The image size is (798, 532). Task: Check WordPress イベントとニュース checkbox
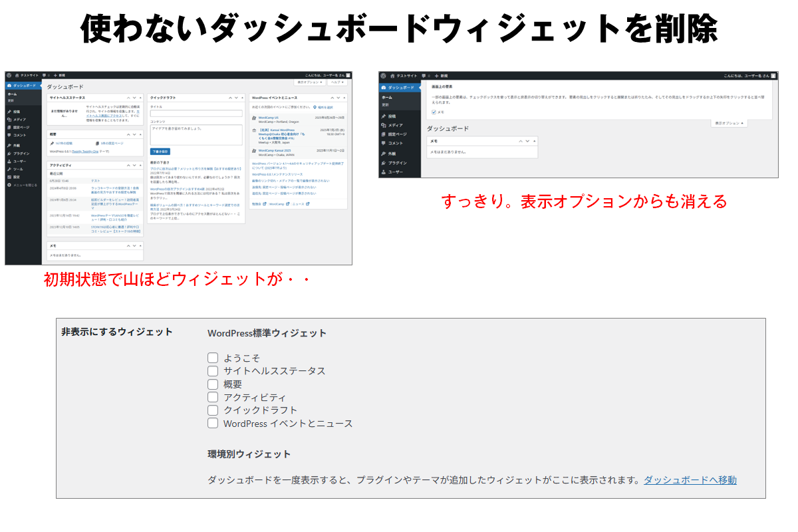click(x=213, y=423)
